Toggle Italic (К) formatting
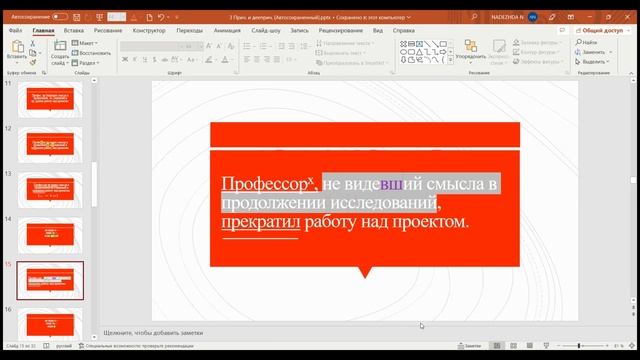Viewport: 640px width, 360px height. pos(135,60)
